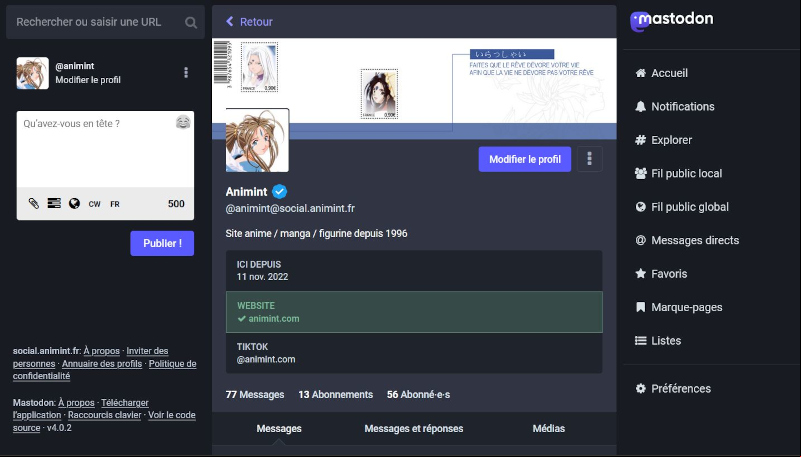Change post visibility via globe icon
The image size is (801, 457).
point(75,204)
